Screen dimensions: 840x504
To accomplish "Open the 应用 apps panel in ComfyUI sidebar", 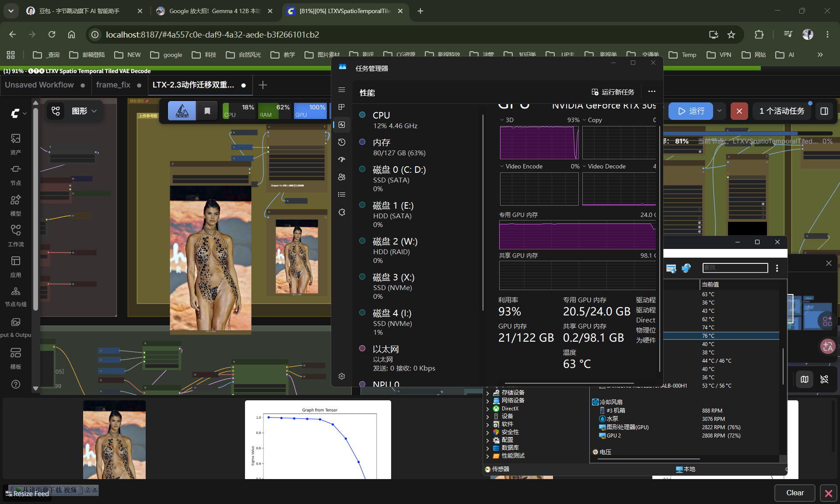I will coord(16,267).
